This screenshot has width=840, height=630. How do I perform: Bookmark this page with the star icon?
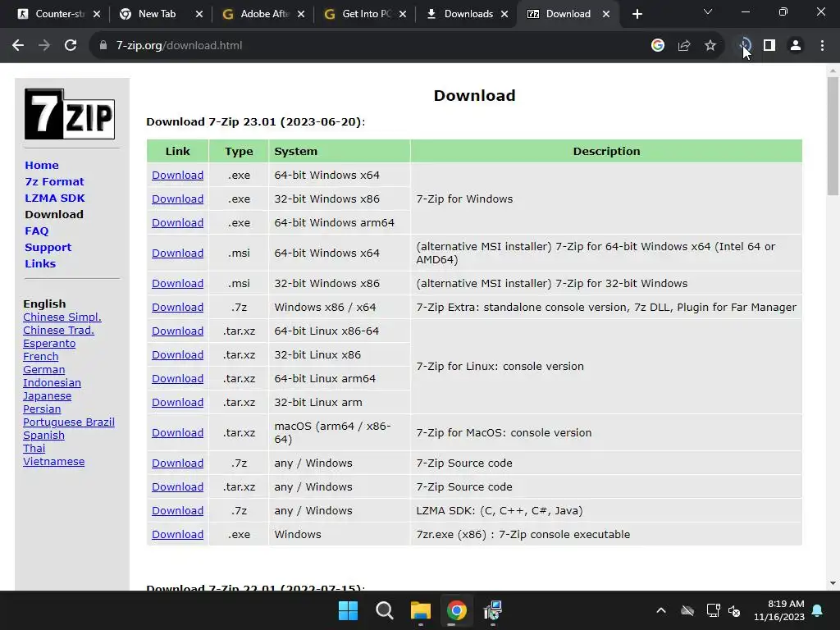[710, 46]
